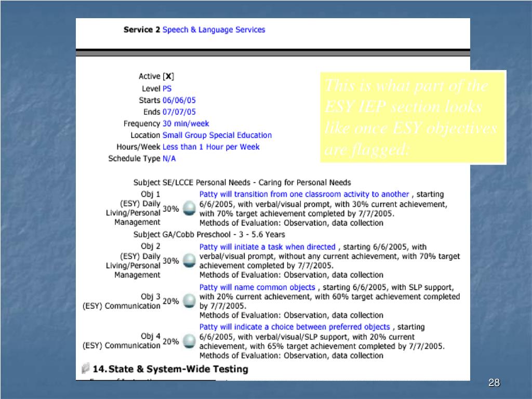The image size is (532, 399).
Task: Open 'Patty will name common objects' link
Action: pos(257,287)
